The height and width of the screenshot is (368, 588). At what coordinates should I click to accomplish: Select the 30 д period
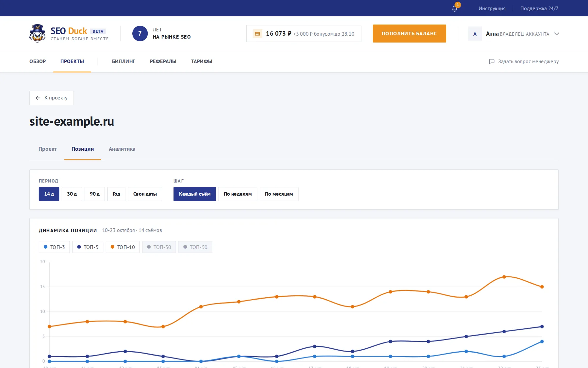pos(72,194)
